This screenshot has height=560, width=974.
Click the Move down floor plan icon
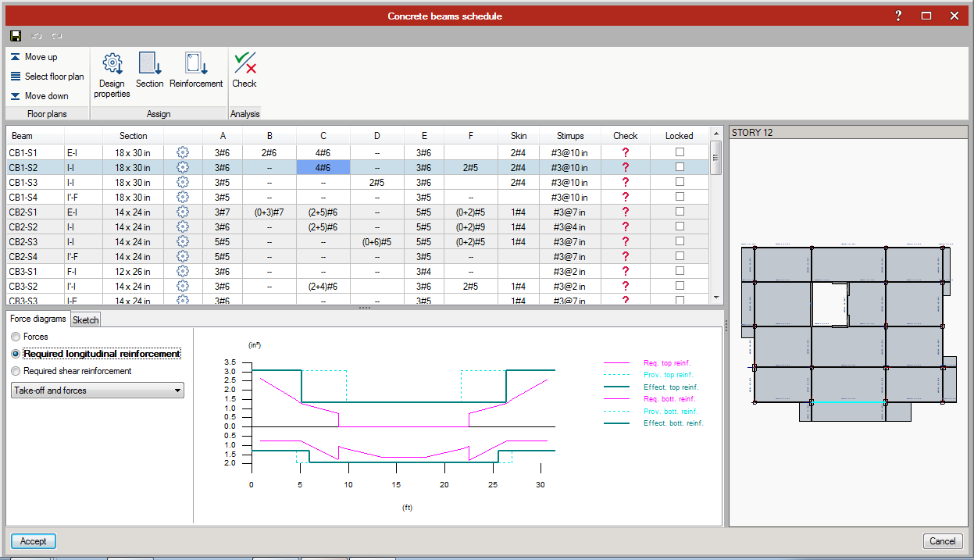pyautogui.click(x=16, y=96)
